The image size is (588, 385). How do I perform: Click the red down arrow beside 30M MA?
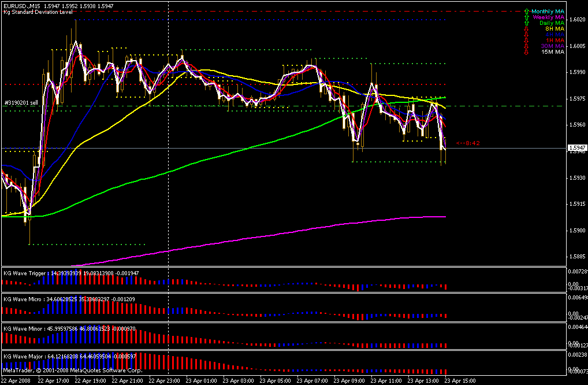click(x=527, y=46)
